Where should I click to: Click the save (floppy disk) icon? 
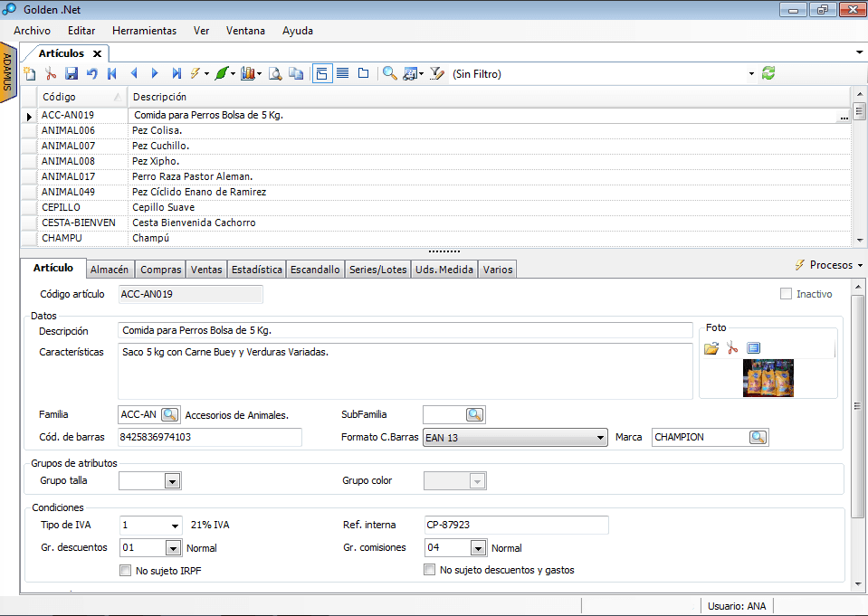[72, 74]
